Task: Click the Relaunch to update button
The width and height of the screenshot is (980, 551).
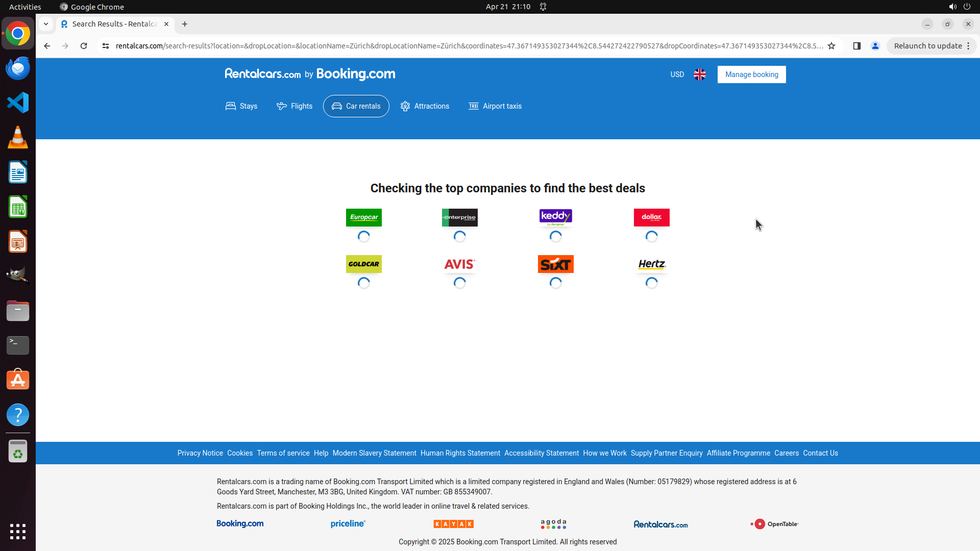Action: coord(927,46)
